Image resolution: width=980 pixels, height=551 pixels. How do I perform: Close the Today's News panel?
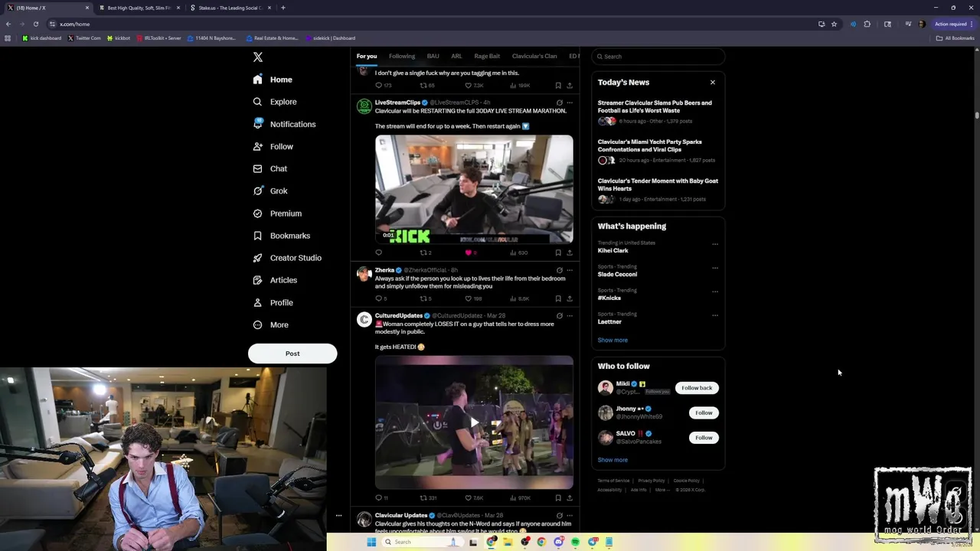point(713,83)
